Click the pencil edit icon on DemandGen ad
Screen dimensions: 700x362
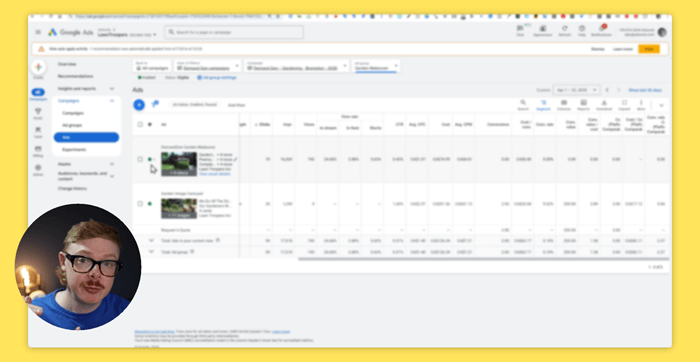pos(235,159)
